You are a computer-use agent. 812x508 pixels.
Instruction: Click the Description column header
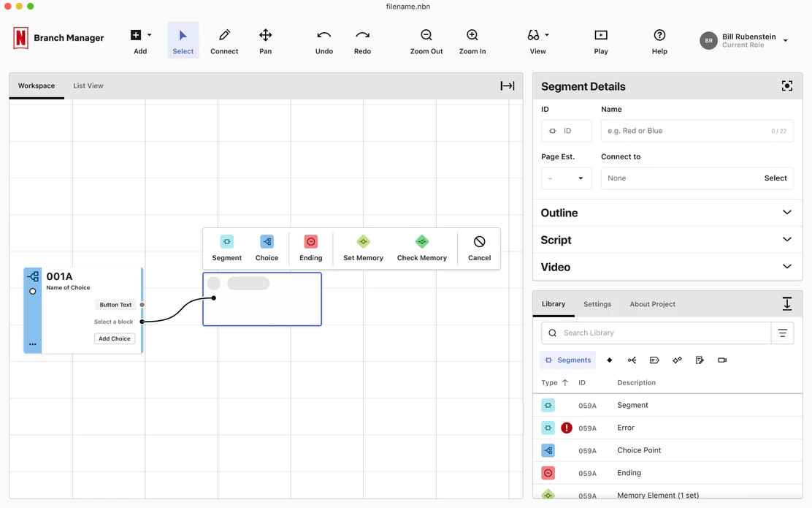[637, 382]
